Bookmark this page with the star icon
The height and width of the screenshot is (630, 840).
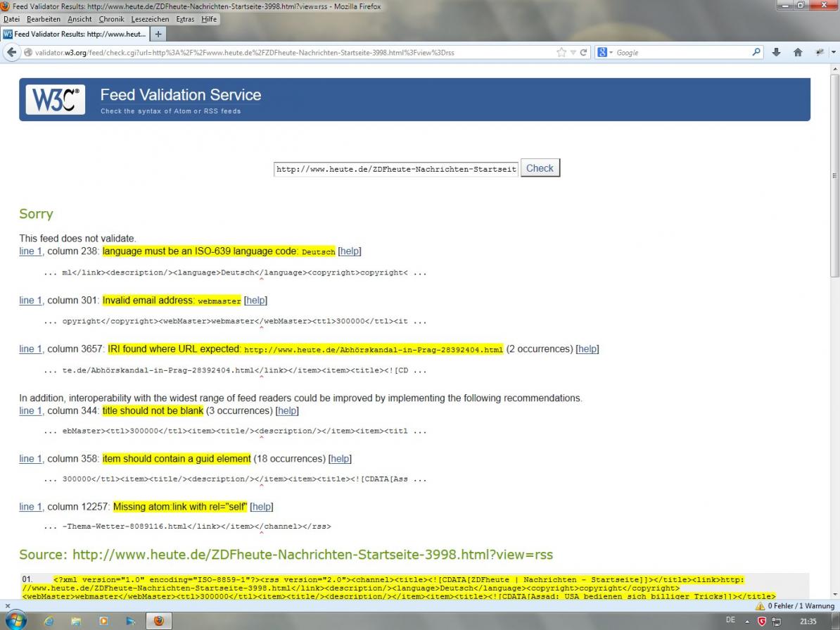(561, 53)
